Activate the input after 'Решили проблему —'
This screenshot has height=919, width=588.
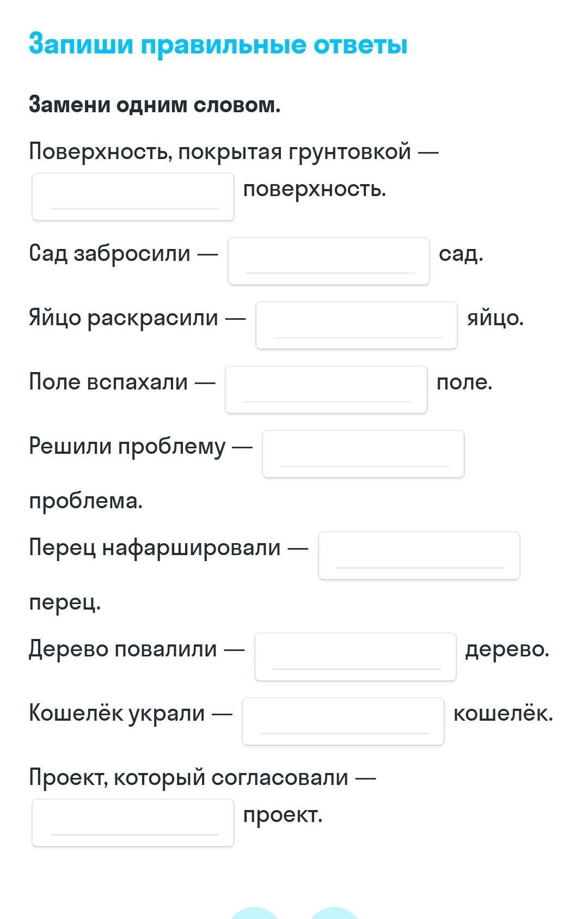point(363,454)
